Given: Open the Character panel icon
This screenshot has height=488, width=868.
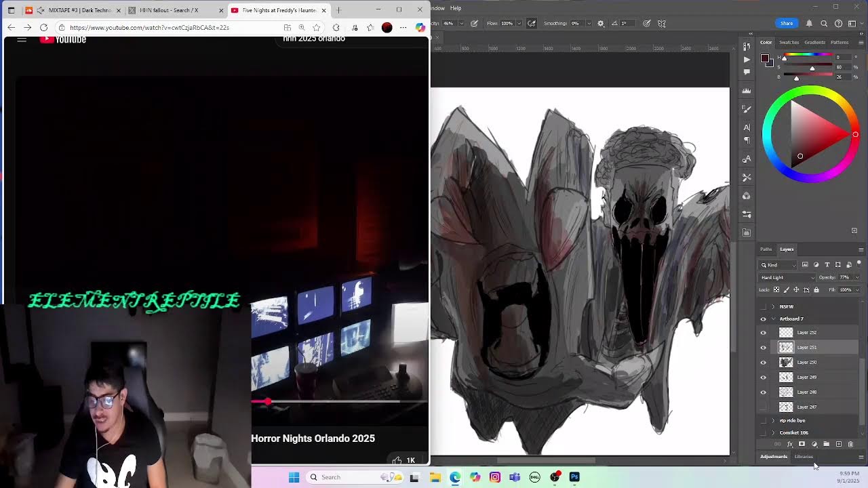Looking at the screenshot, I should (747, 127).
